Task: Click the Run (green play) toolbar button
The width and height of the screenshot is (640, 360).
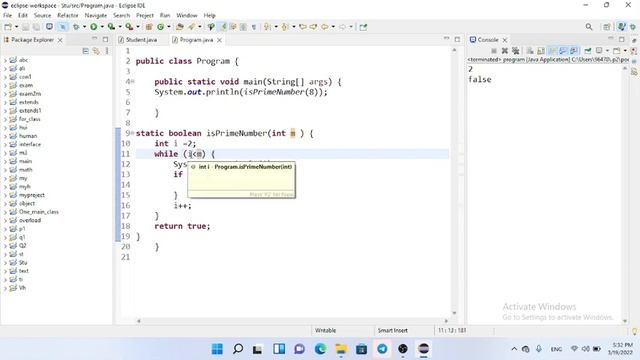Action: pyautogui.click(x=94, y=27)
